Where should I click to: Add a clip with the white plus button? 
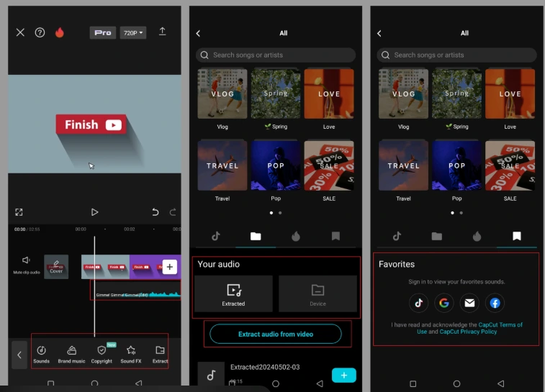pyautogui.click(x=170, y=267)
